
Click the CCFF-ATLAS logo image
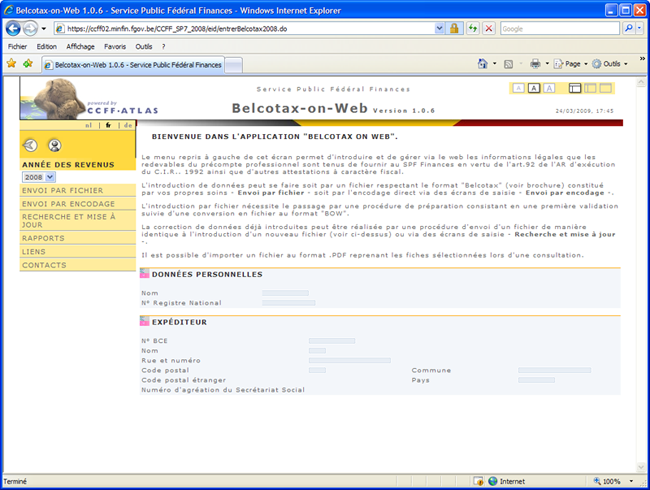[x=89, y=99]
